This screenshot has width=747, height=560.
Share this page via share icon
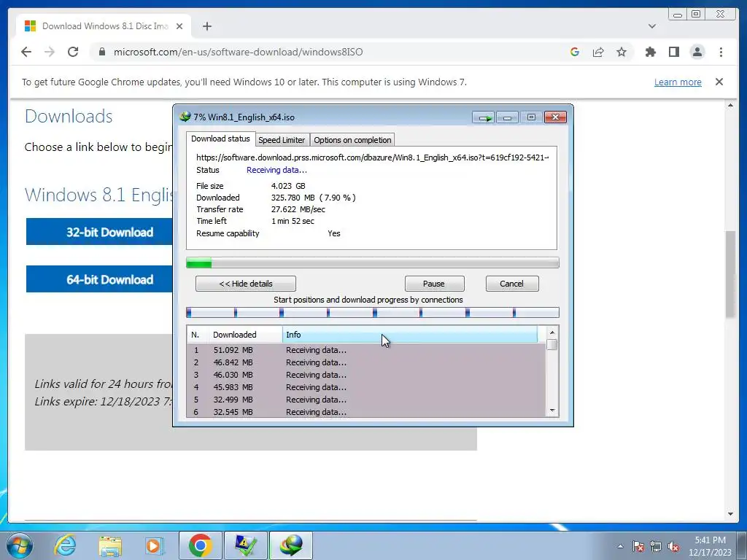(598, 52)
